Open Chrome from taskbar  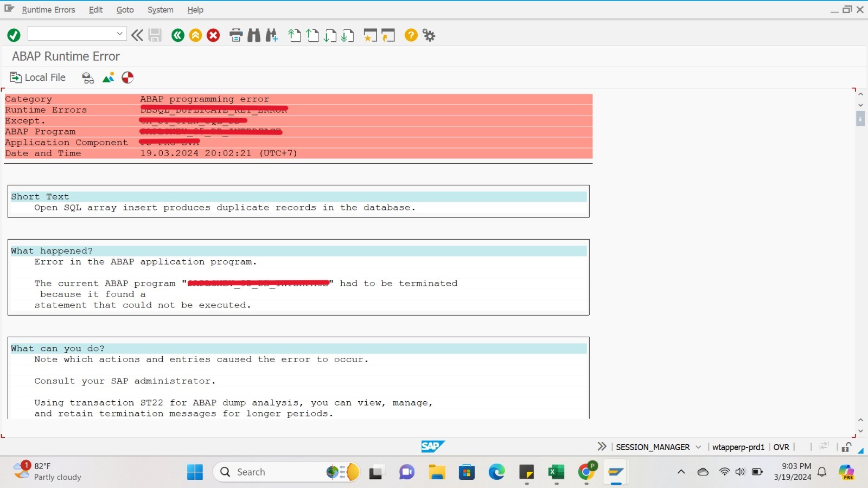click(x=586, y=472)
